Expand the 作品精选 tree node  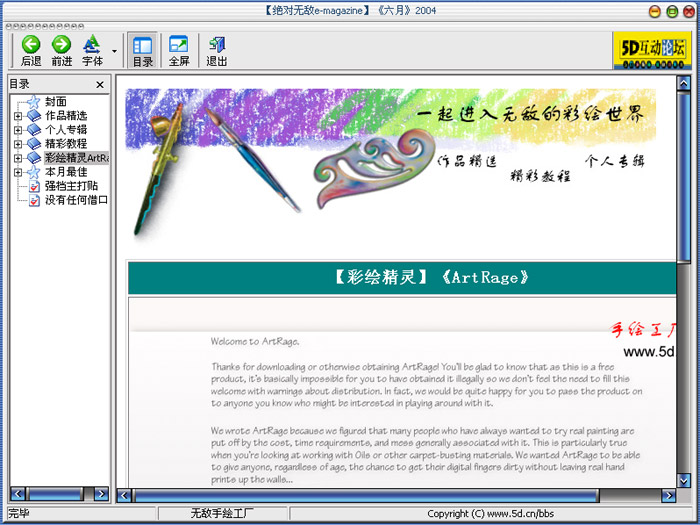point(17,116)
